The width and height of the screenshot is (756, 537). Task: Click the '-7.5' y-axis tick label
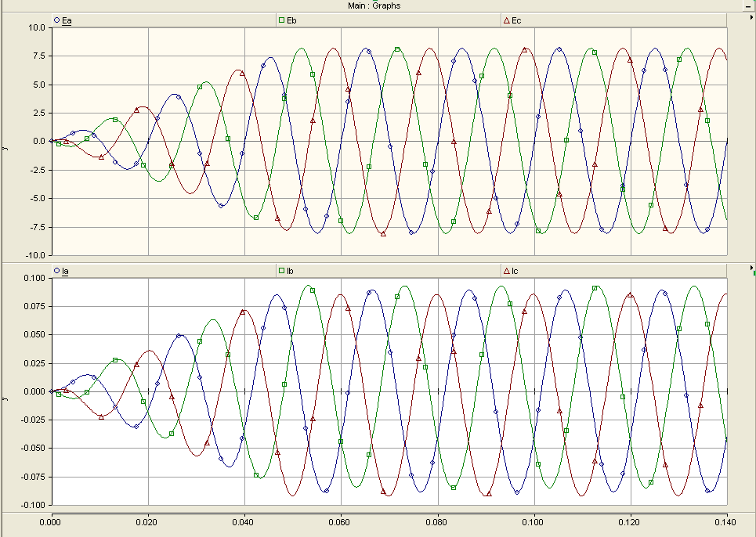tap(38, 227)
